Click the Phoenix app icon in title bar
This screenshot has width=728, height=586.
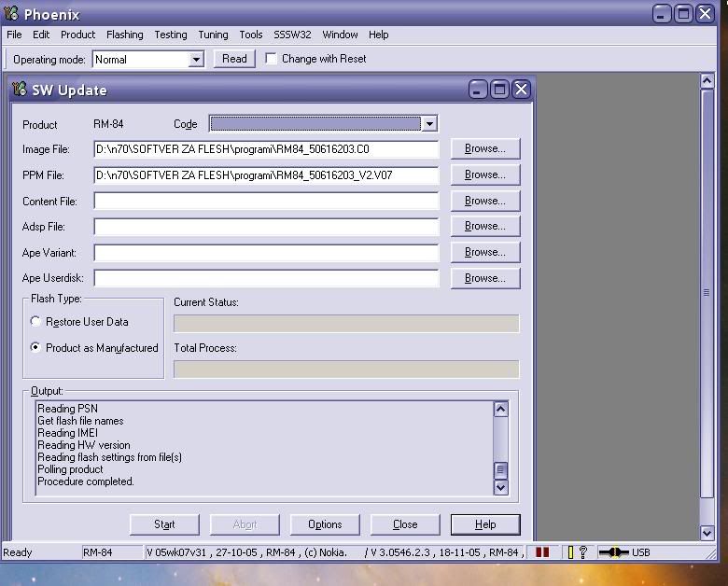tap(12, 14)
